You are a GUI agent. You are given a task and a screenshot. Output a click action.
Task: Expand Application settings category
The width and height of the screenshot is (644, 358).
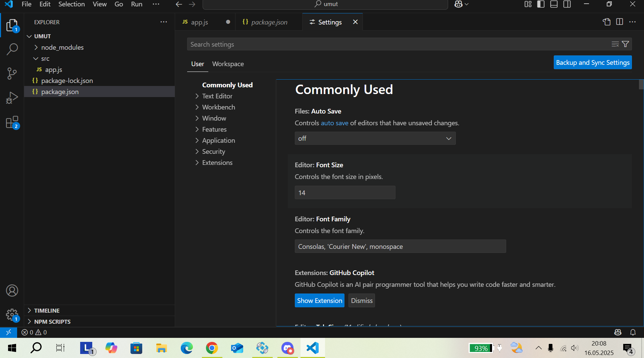click(x=218, y=140)
